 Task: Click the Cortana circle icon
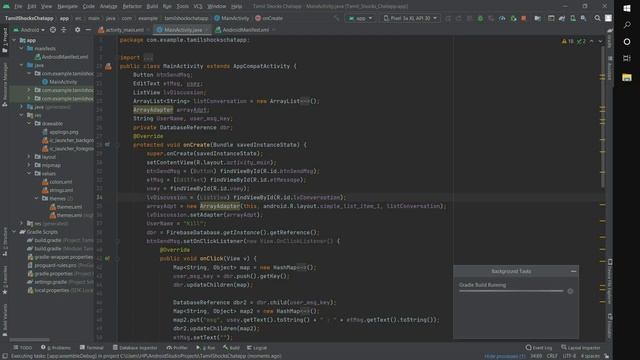pyautogui.click(x=627, y=42)
